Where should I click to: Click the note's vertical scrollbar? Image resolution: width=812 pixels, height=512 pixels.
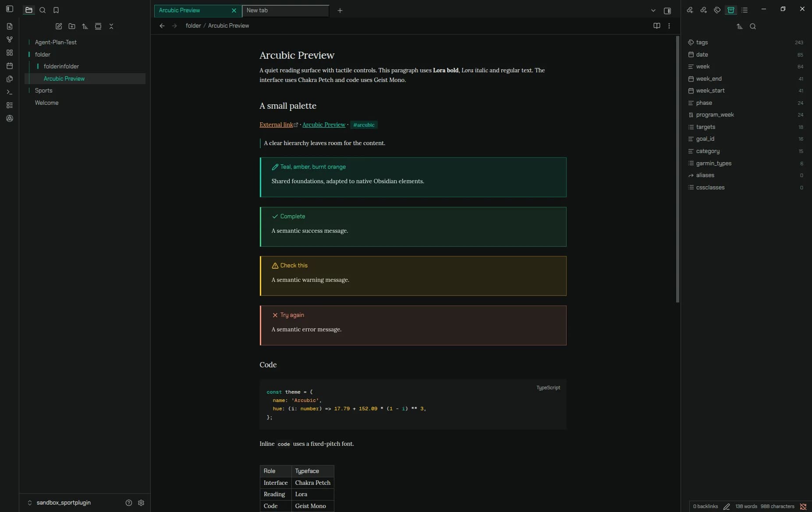tap(677, 169)
